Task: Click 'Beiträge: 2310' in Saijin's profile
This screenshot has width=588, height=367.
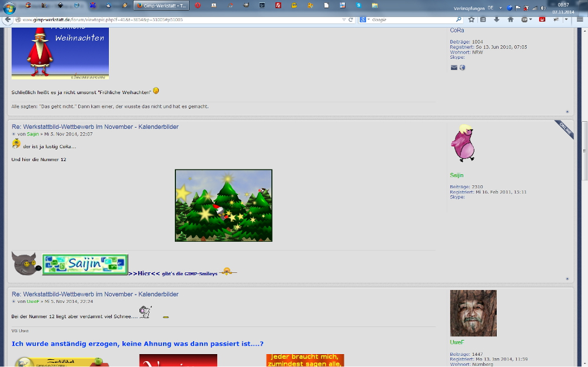Action: click(466, 186)
